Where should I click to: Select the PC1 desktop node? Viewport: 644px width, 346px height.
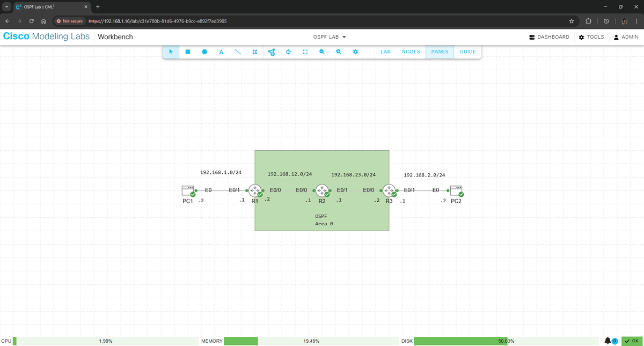[188, 190]
